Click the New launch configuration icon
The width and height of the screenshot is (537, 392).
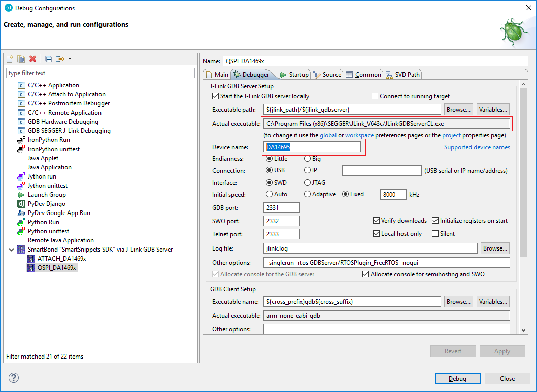10,59
